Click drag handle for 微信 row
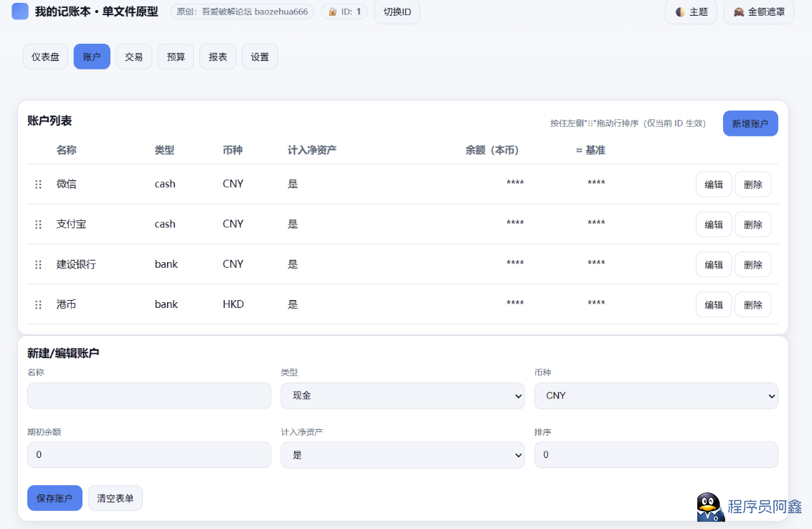The height and width of the screenshot is (529, 812). [38, 184]
